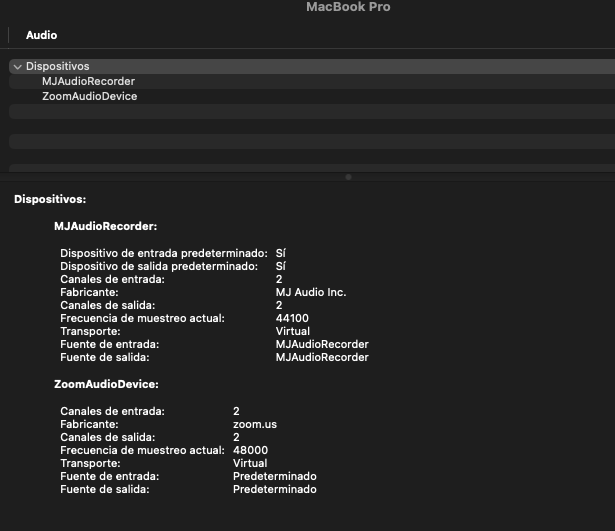615x531 pixels.
Task: Select the Dispositivos row in the list
Action: coord(312,66)
